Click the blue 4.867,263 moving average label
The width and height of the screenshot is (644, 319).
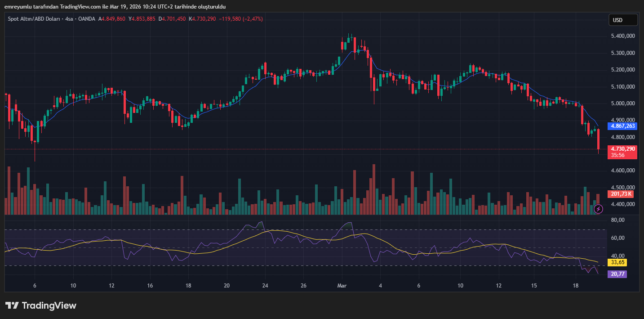[623, 126]
